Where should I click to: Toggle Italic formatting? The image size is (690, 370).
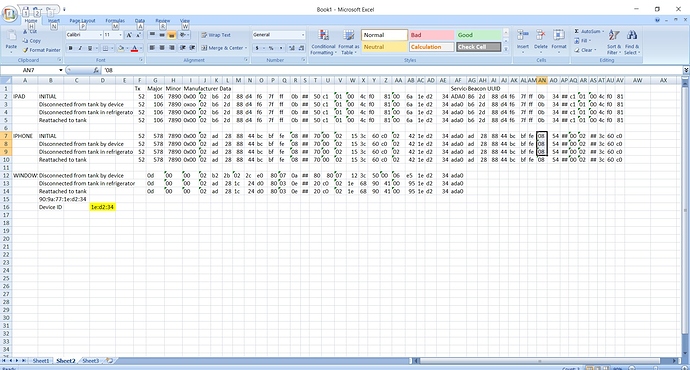click(x=80, y=48)
